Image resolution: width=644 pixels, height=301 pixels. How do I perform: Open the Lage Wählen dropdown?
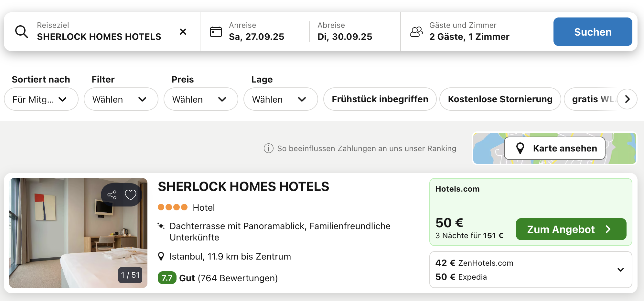(281, 99)
